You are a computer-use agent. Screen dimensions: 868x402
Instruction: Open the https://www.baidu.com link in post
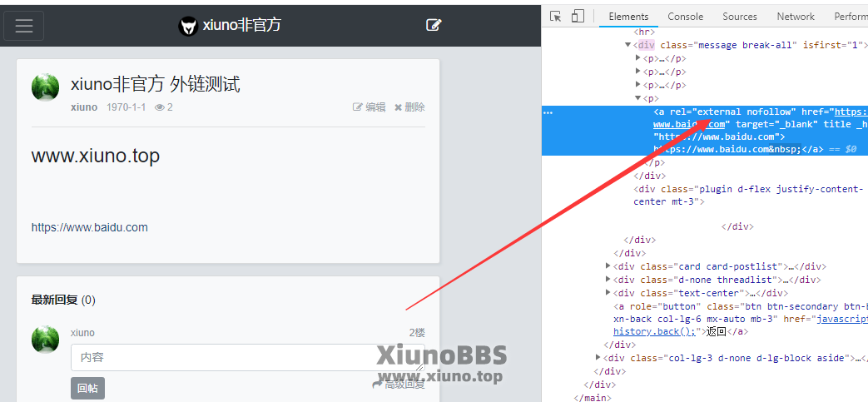(90, 227)
